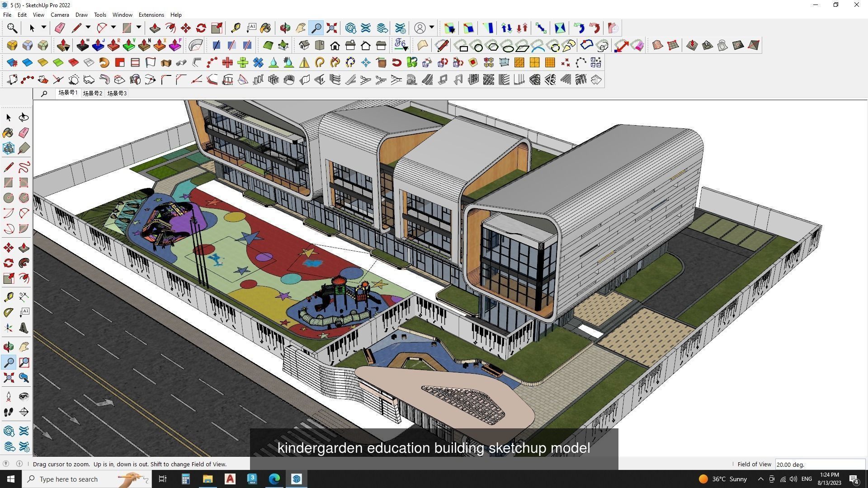The width and height of the screenshot is (868, 488).
Task: Click the Windows search box
Action: click(86, 479)
